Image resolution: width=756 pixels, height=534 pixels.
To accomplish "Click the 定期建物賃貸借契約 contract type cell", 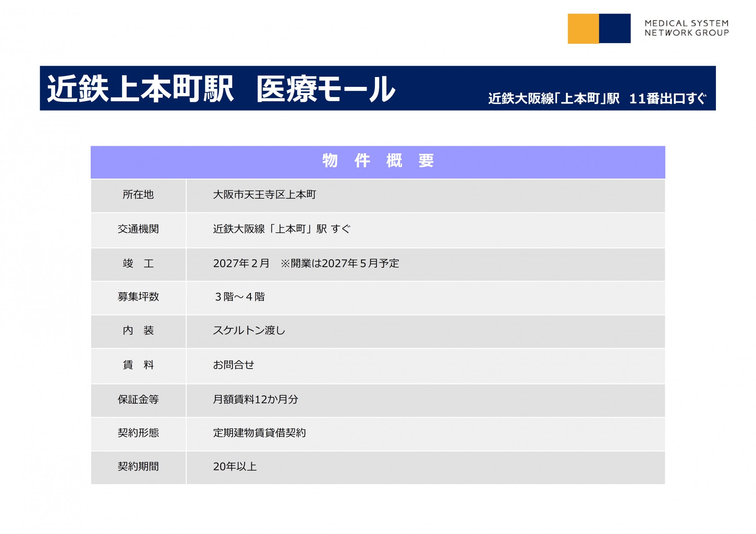I will click(x=259, y=433).
